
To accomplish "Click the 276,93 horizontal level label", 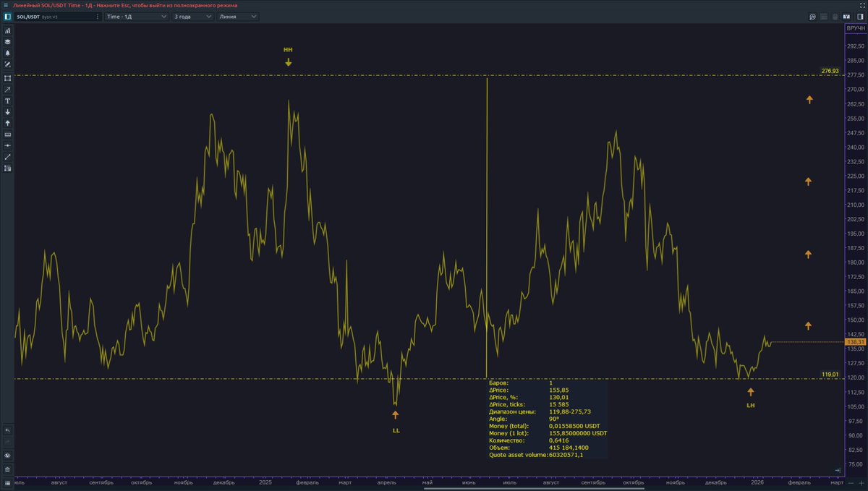I will click(830, 71).
